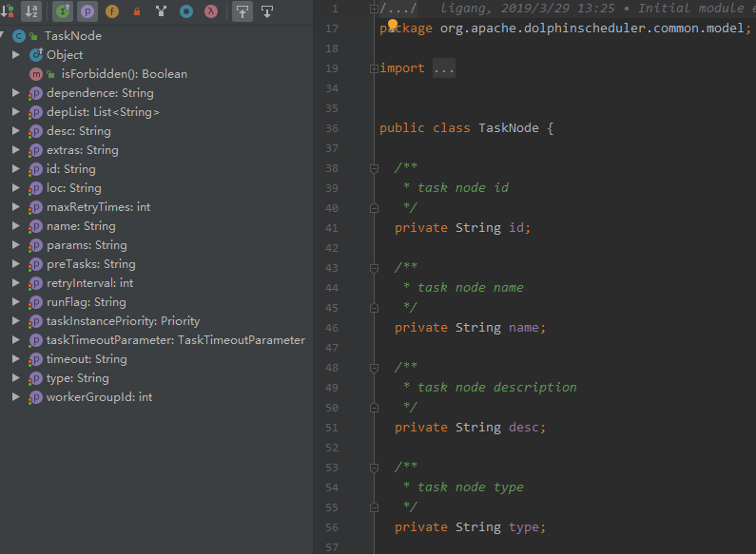Click Show Fields orange f icon

[x=112, y=11]
